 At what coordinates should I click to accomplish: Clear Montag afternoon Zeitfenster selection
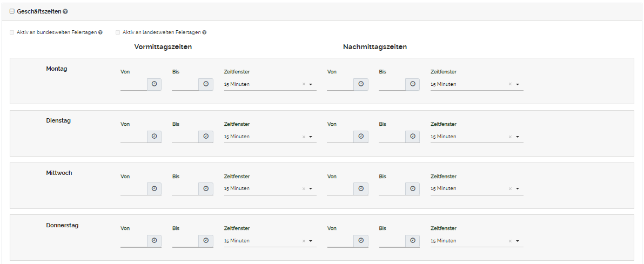pos(510,84)
